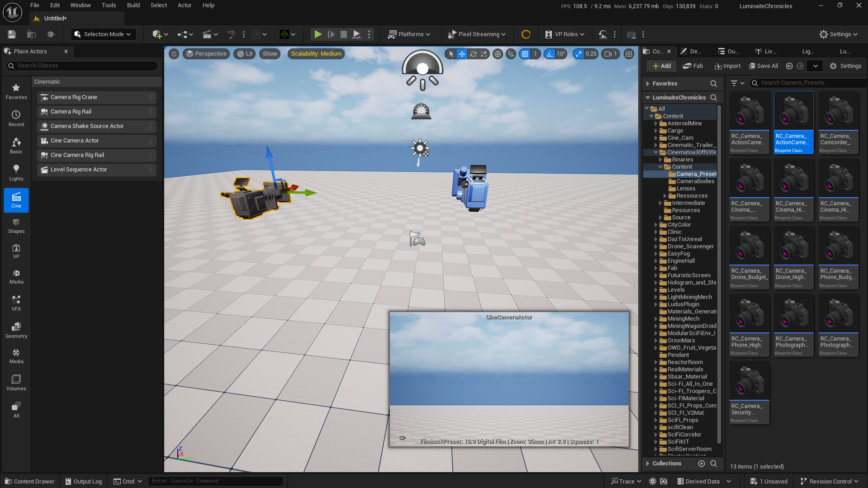
Task: Activate the translate gizmo tool in viewport
Action: click(x=462, y=54)
